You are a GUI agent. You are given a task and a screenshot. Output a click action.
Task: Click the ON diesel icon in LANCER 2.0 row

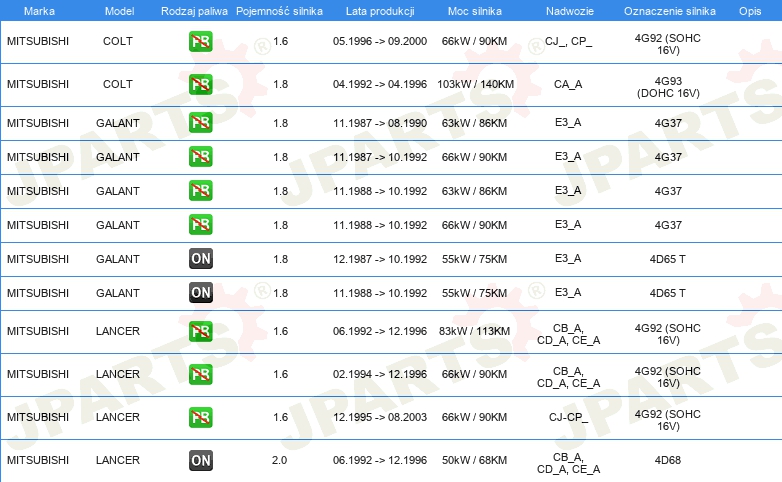point(200,460)
